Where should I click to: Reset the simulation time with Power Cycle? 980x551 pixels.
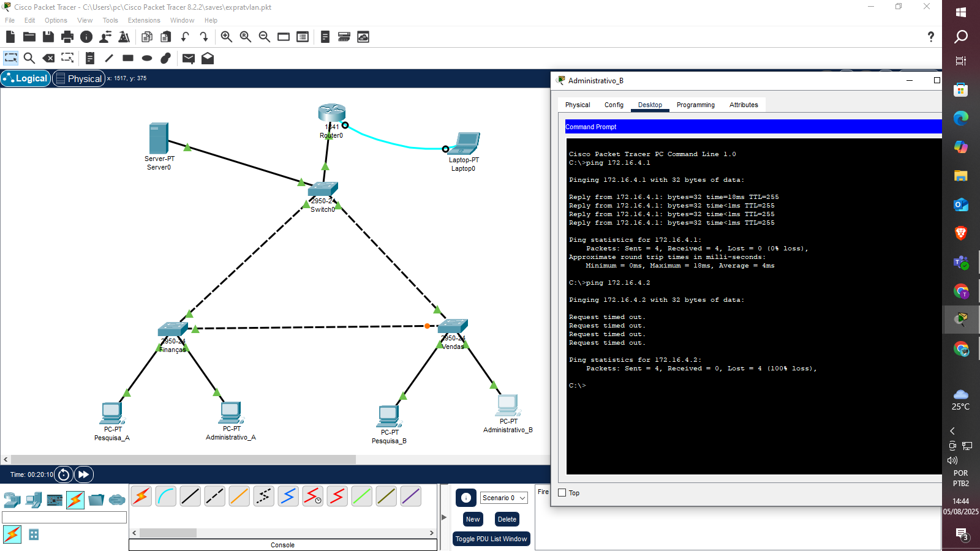(x=64, y=474)
